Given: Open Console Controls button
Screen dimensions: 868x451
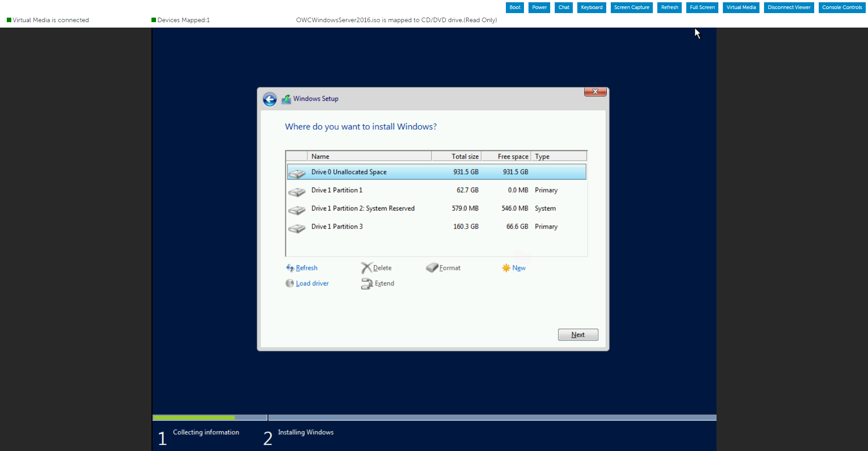Looking at the screenshot, I should tap(842, 8).
